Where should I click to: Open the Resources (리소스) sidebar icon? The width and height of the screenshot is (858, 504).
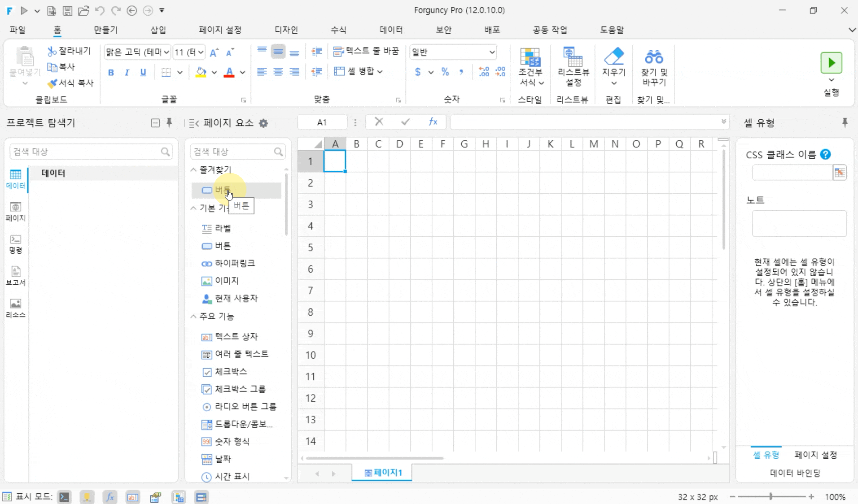point(16,308)
